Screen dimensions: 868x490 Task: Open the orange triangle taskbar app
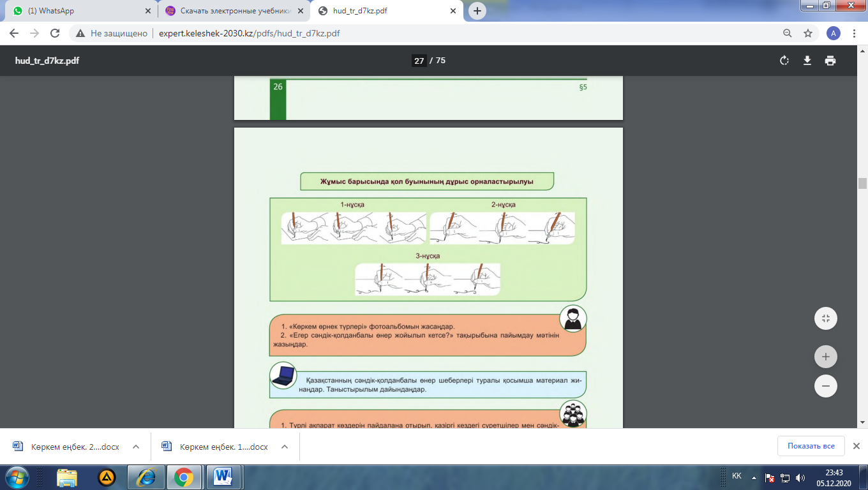106,477
